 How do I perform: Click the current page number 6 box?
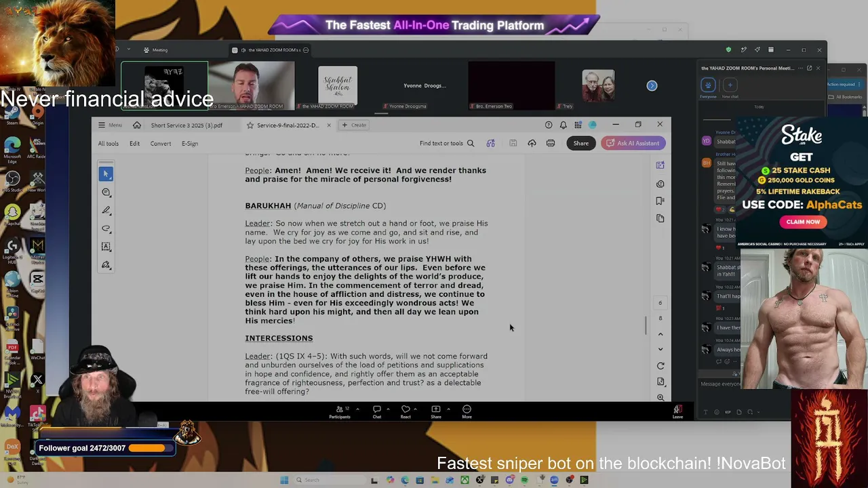[660, 303]
